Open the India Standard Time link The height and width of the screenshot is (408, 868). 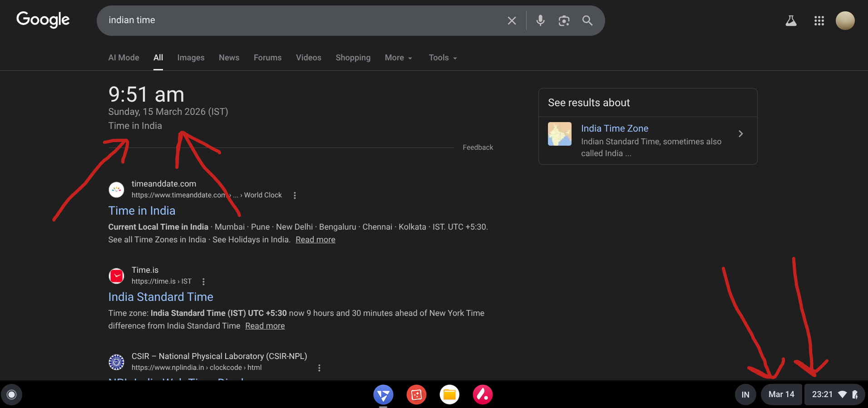click(x=161, y=297)
